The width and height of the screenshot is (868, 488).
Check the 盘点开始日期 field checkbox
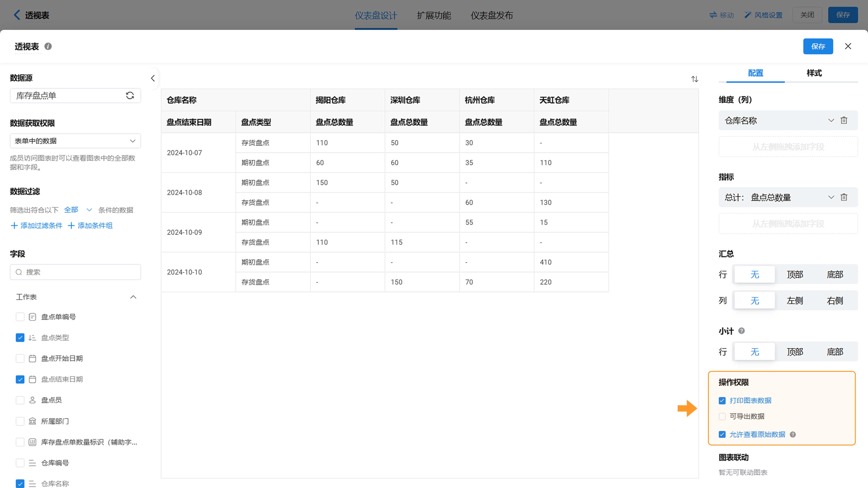[20, 358]
